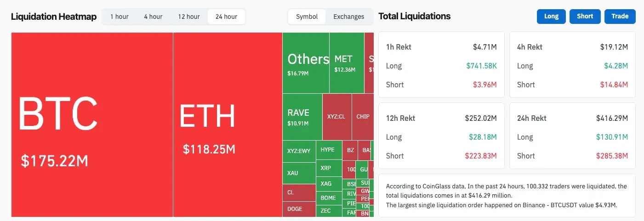This screenshot has width=644, height=221.
Task: Click the 24h Rekt summary card
Action: [x=572, y=136]
